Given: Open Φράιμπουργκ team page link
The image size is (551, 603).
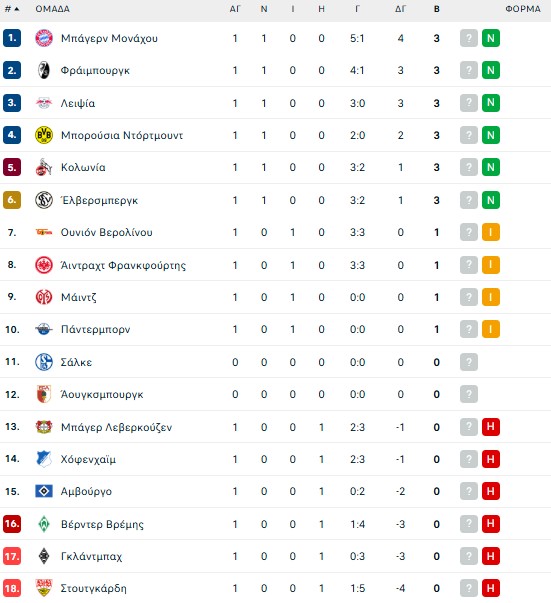Looking at the screenshot, I should click(x=95, y=70).
